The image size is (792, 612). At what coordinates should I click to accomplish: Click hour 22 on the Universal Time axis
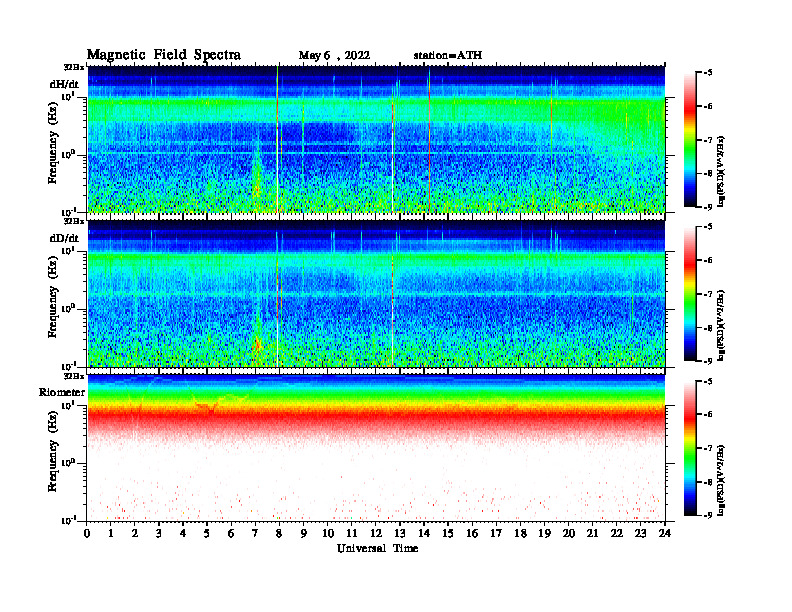(616, 533)
